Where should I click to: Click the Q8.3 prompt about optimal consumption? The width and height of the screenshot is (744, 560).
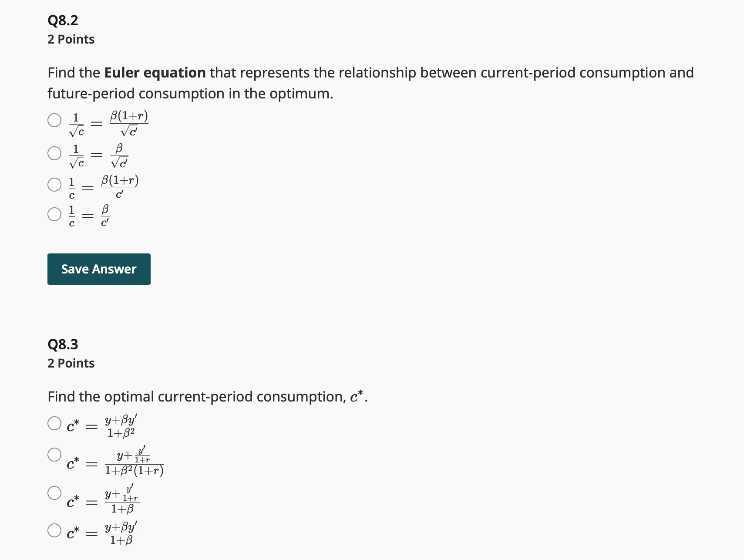pos(208,397)
